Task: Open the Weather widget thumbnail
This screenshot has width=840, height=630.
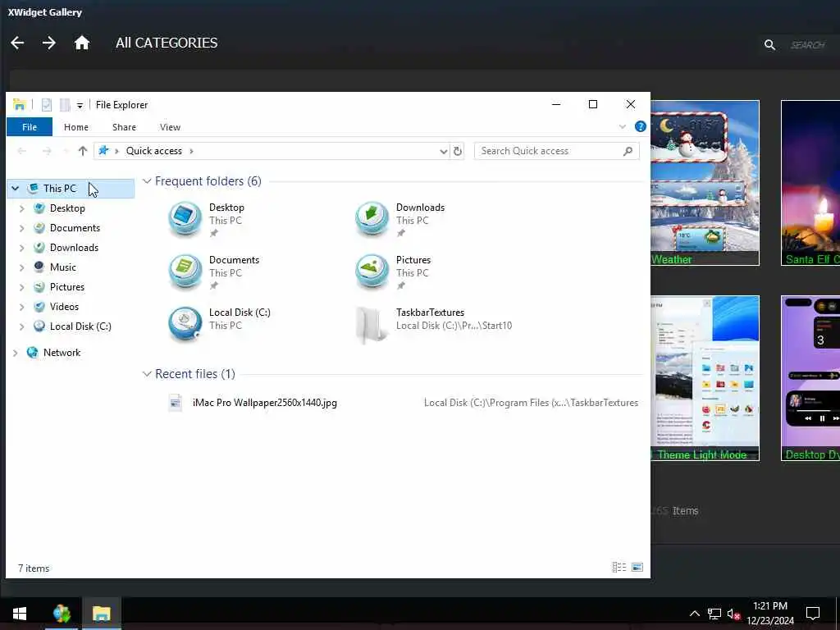Action: pos(705,183)
